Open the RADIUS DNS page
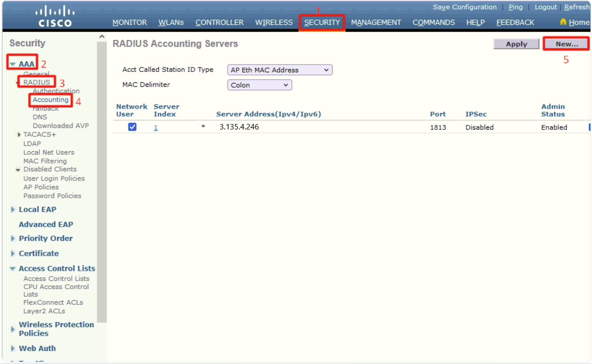 point(40,117)
